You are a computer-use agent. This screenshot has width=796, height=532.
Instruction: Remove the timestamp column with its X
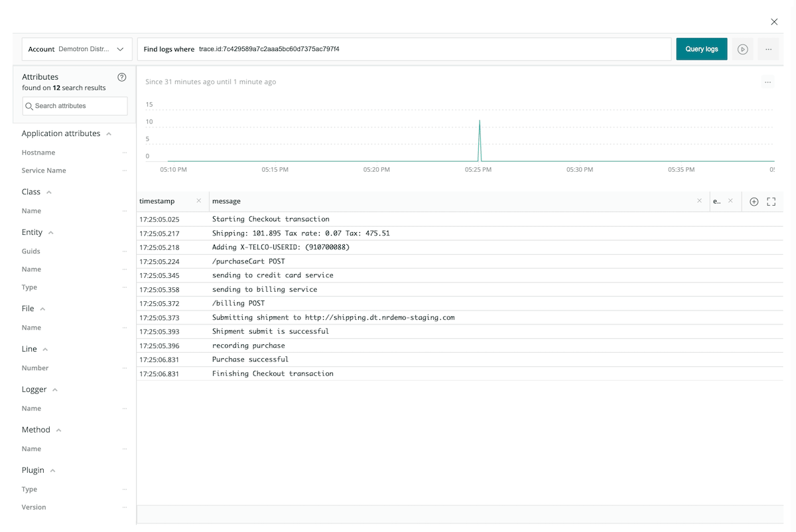(x=199, y=201)
